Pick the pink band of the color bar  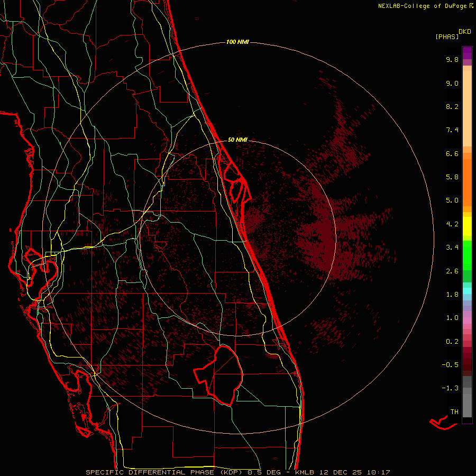pos(467,321)
